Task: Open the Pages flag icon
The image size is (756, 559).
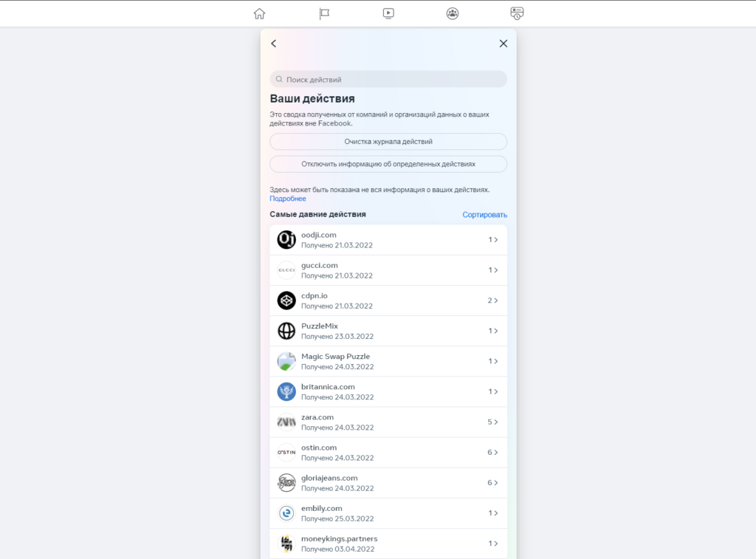Action: pos(324,13)
